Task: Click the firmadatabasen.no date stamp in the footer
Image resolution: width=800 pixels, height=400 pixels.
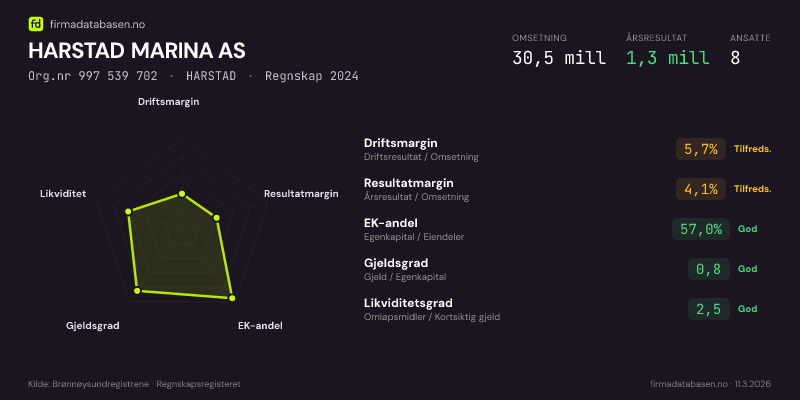Action: (x=709, y=384)
